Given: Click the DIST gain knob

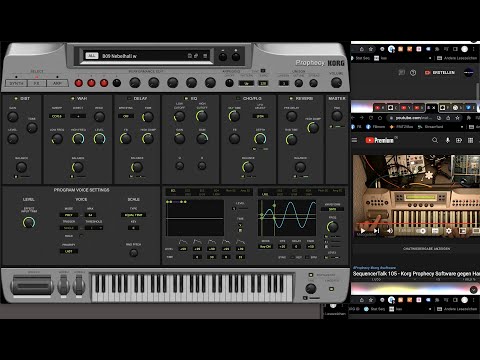Looking at the screenshot, I should coord(13,117).
